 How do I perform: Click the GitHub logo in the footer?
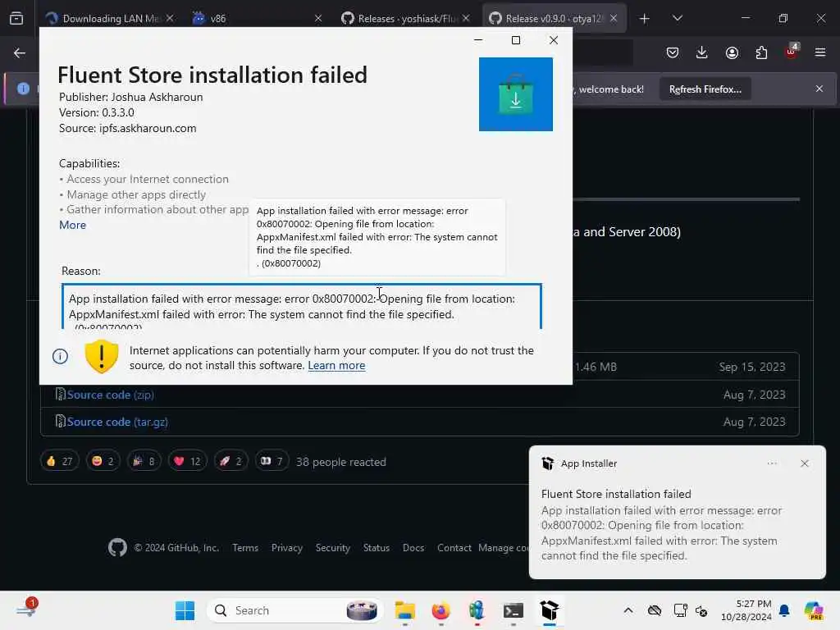[118, 547]
